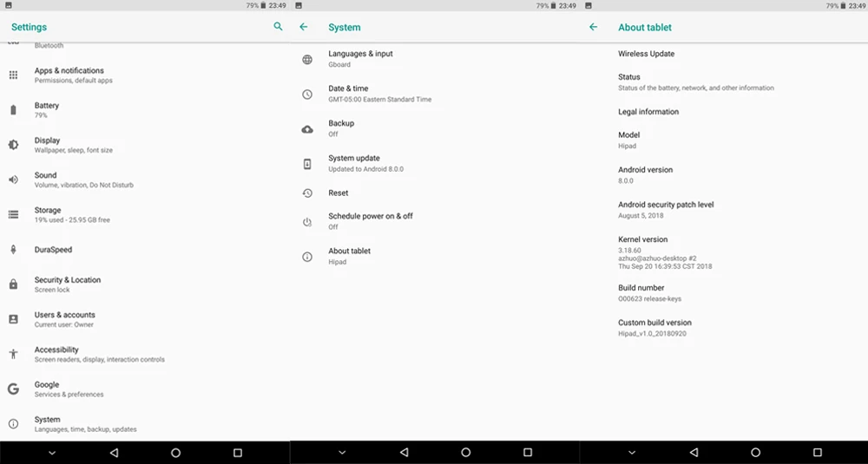Open System update entry
868x464 pixels.
435,164
